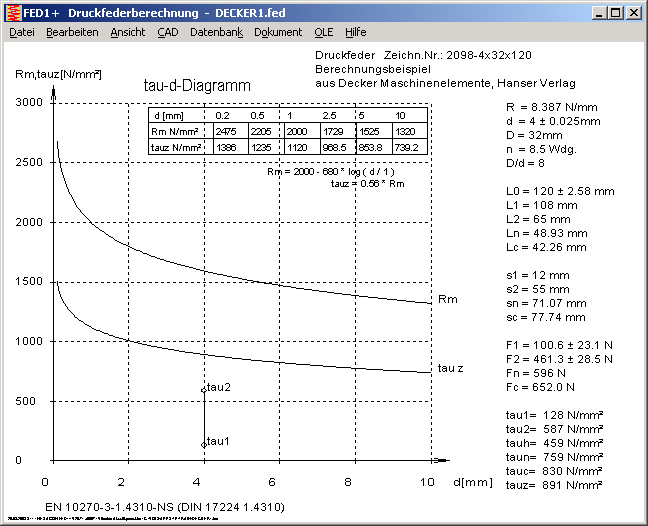The height and width of the screenshot is (526, 648).
Task: Open the Dokument menu
Action: click(x=278, y=32)
